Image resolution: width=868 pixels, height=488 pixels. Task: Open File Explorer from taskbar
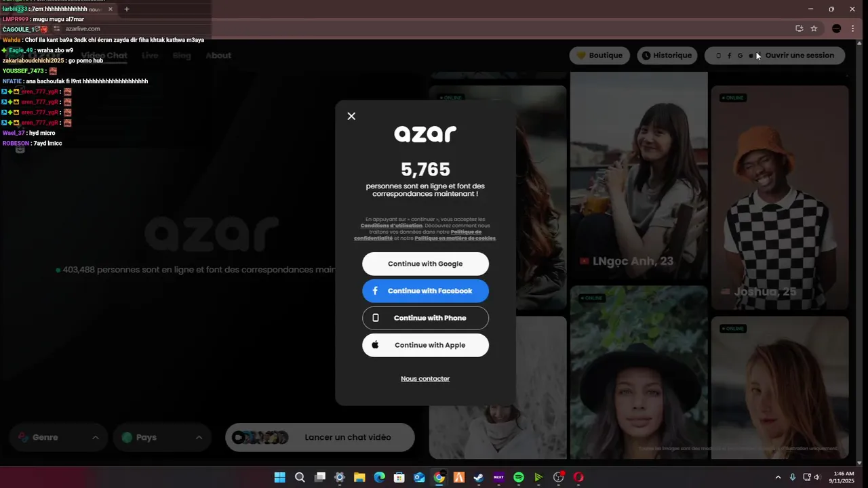coord(359,477)
